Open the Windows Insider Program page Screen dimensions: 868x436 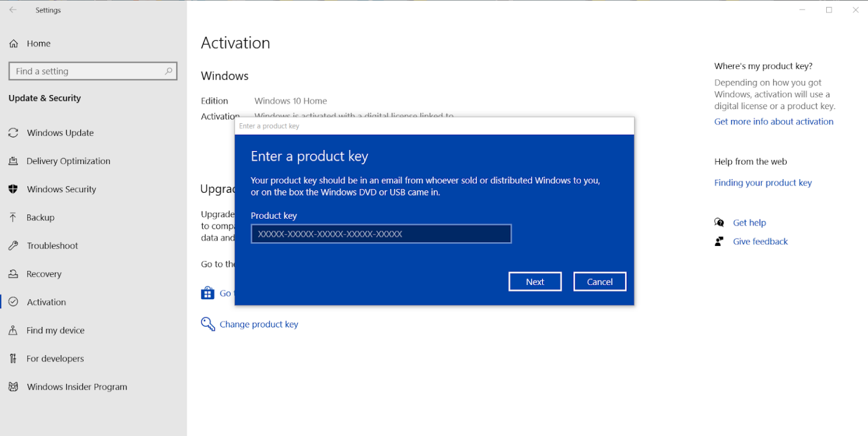pyautogui.click(x=76, y=387)
